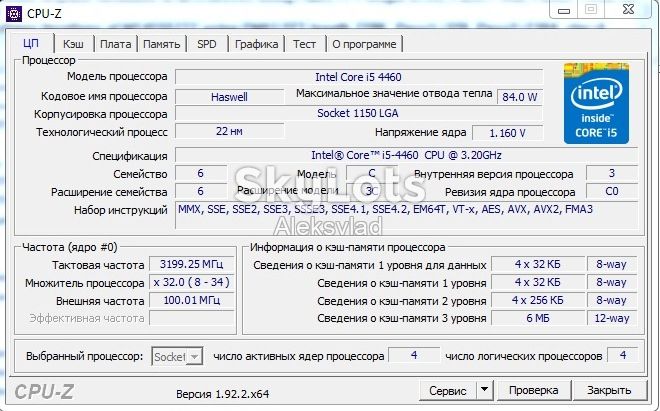Click the Версия 1.92.2.x64 text
The height and width of the screenshot is (411, 660).
223,394
